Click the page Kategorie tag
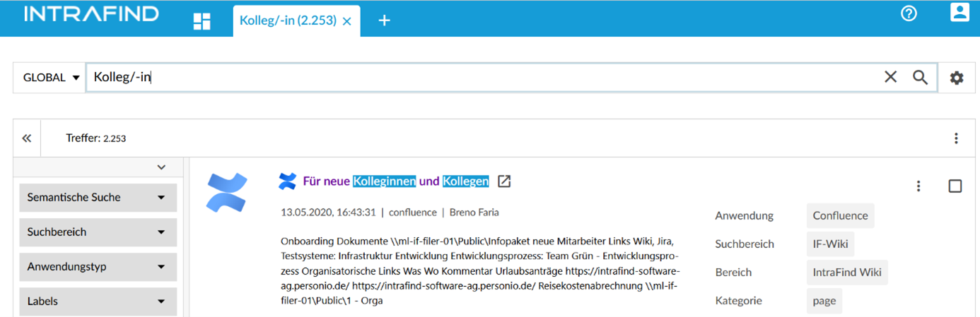This screenshot has height=317, width=980. (824, 300)
